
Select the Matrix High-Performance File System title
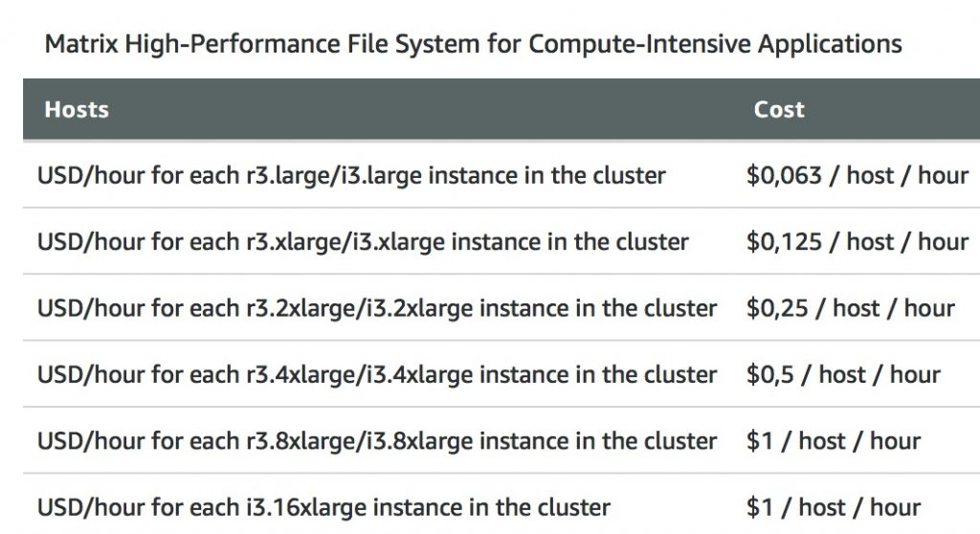(473, 44)
